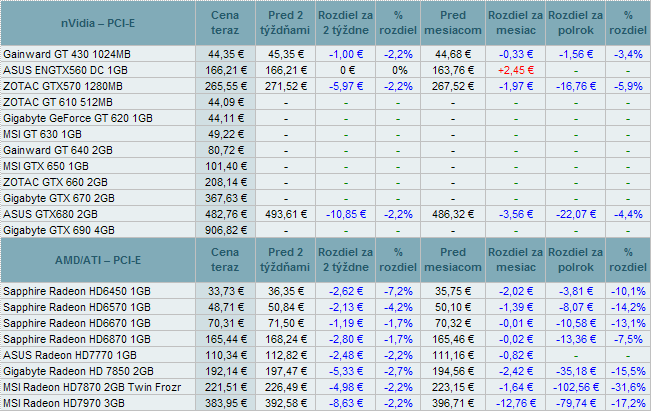Select MSI Radeon HD7870 2GB Twin Frozr
This screenshot has width=651, height=411.
92,387
